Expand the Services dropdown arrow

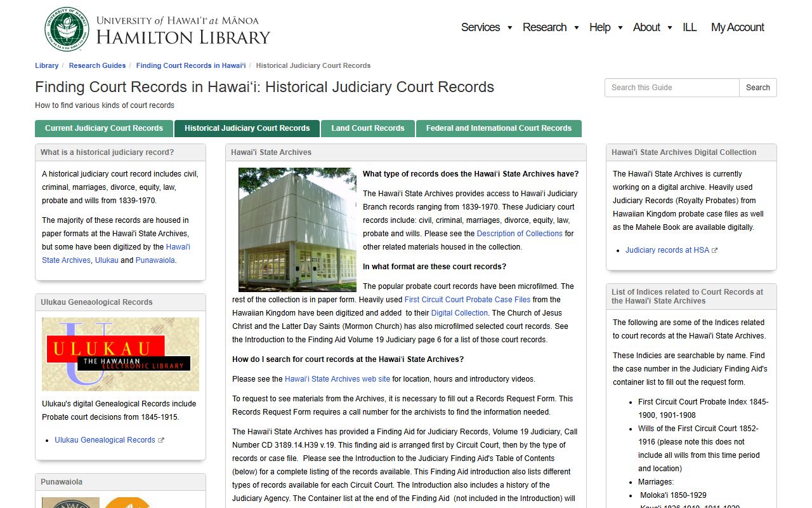(509, 28)
